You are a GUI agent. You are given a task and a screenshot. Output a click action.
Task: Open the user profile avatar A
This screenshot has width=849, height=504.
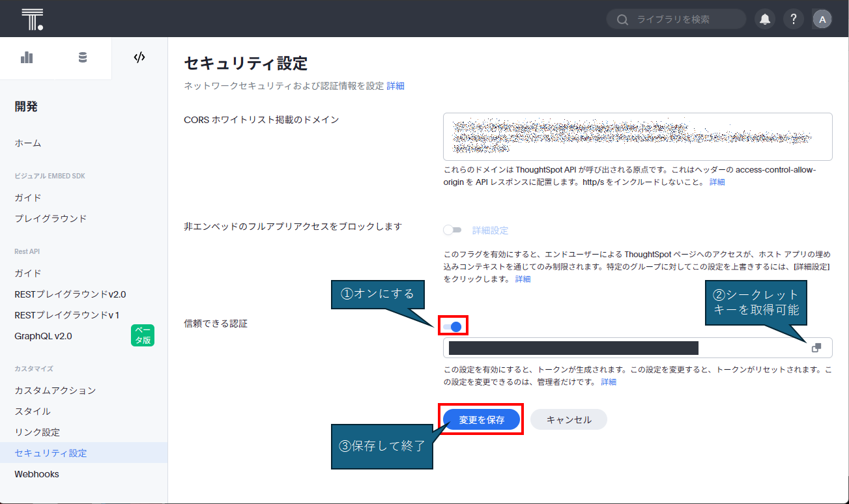[822, 20]
